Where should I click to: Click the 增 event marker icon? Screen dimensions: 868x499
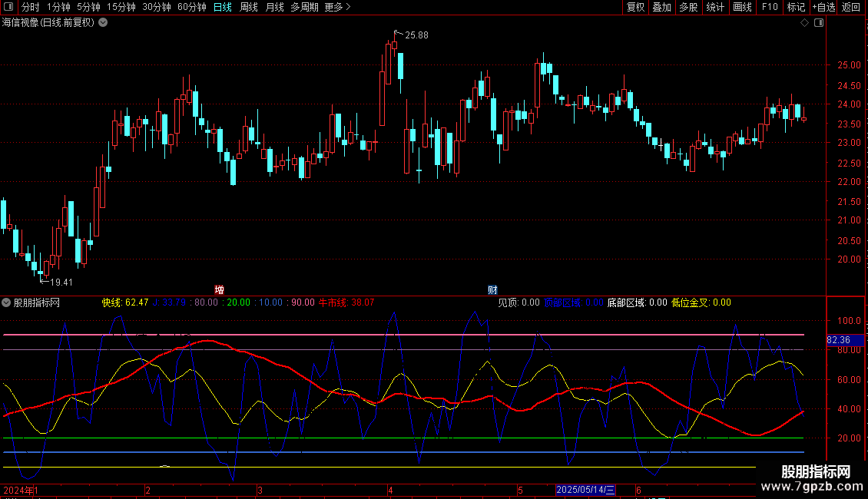[219, 290]
